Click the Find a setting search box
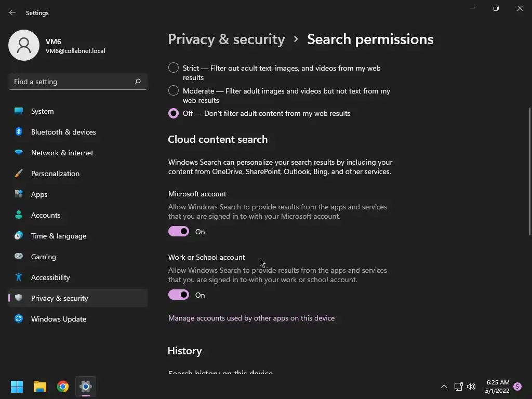 (x=72, y=82)
